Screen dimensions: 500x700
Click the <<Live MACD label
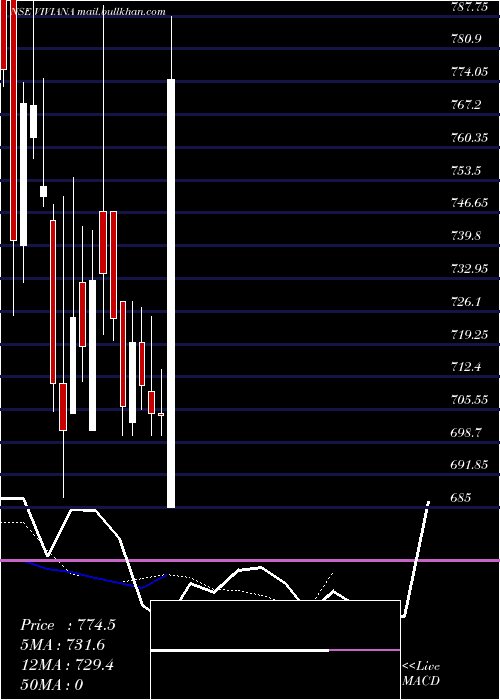[421, 674]
